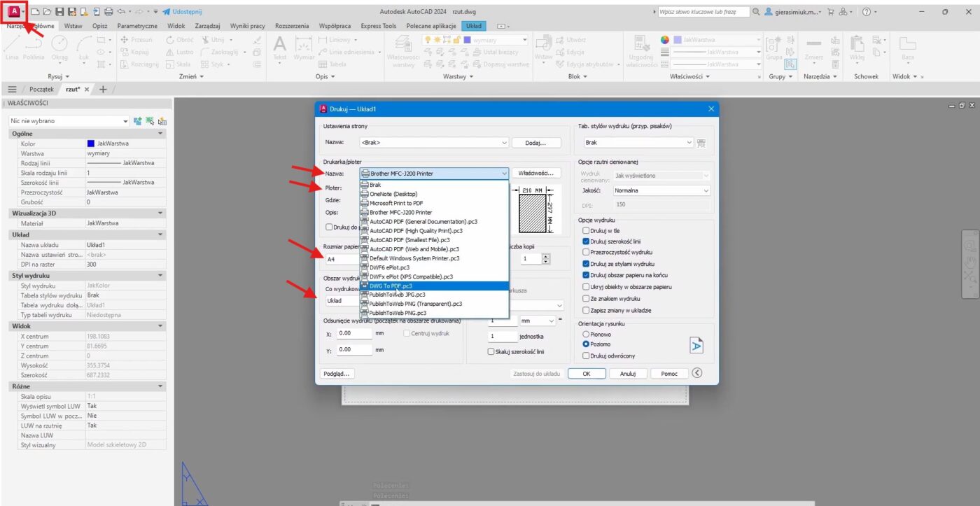Image resolution: width=980 pixels, height=506 pixels.
Task: Uncheck Drukuj szerokość linii option
Action: pyautogui.click(x=586, y=241)
